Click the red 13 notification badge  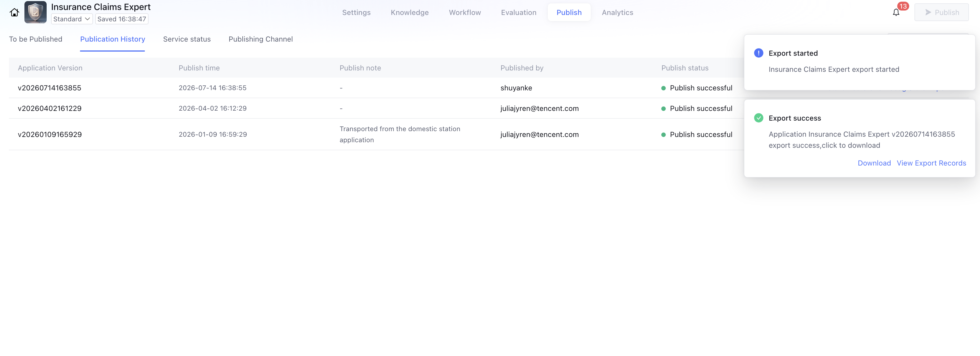pos(903,6)
